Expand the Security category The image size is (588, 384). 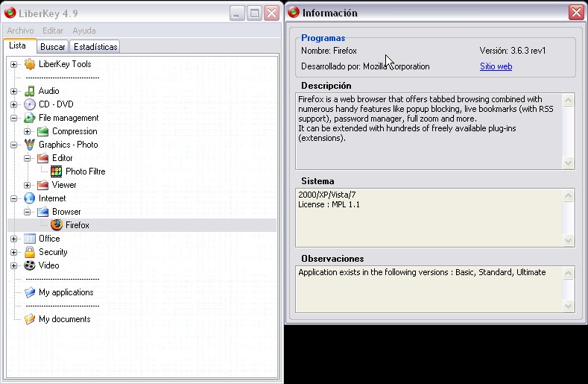(x=14, y=252)
